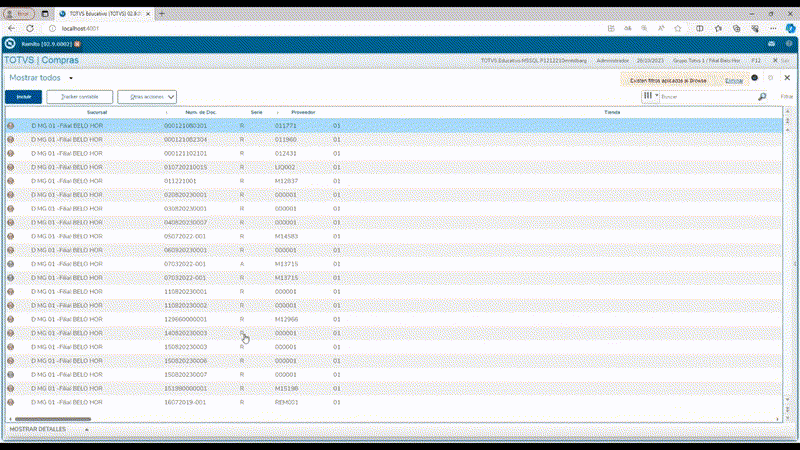Click status icon of document 000121080301
The image size is (800, 450).
[11, 126]
